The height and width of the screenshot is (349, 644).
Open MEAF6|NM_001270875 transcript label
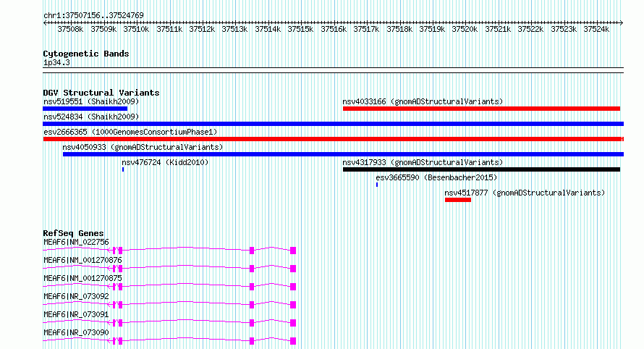82,278
